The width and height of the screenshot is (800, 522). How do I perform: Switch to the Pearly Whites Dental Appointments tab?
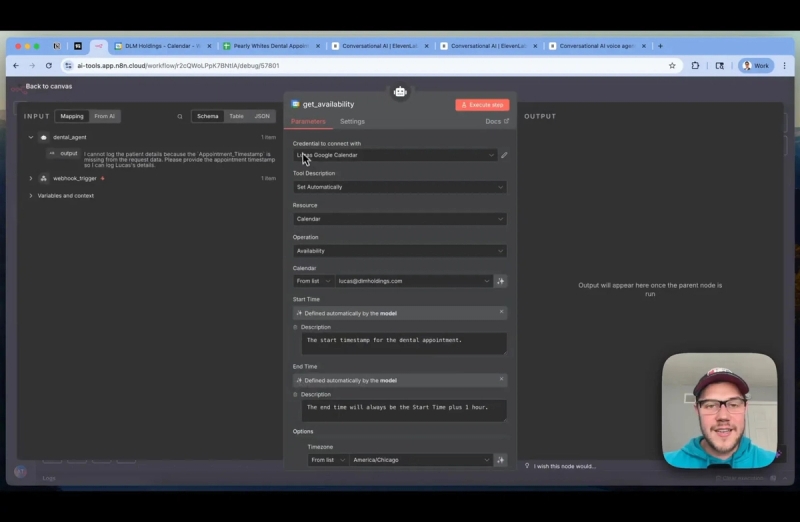click(271, 46)
